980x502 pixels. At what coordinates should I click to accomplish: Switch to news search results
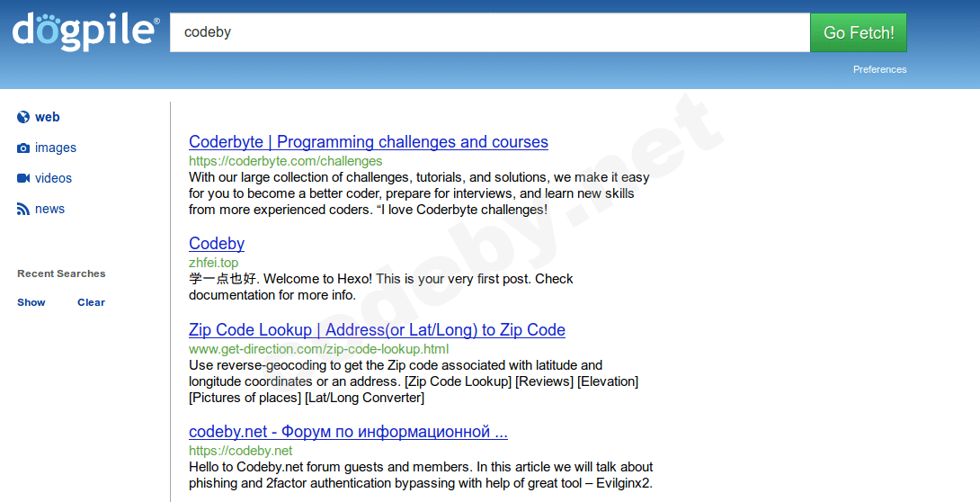[49, 209]
